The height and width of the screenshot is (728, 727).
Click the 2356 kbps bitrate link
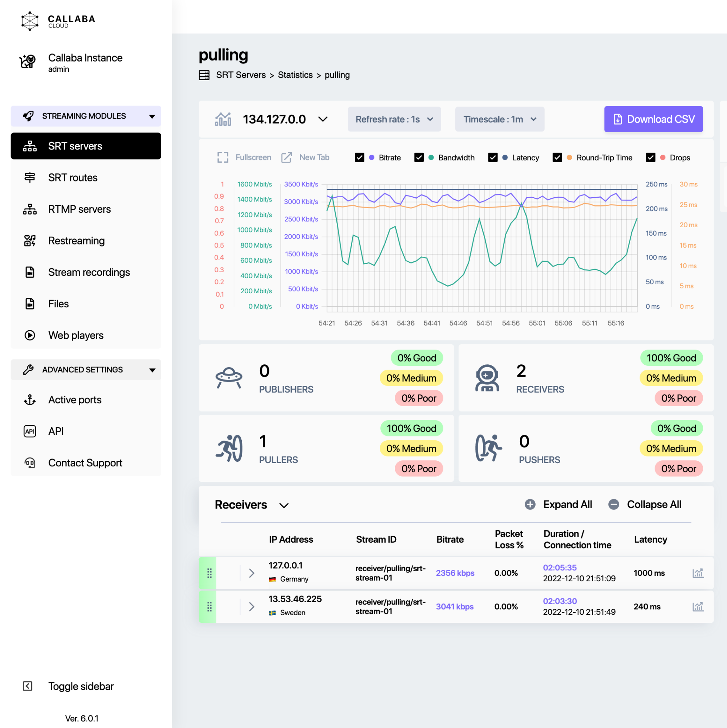[x=455, y=573]
